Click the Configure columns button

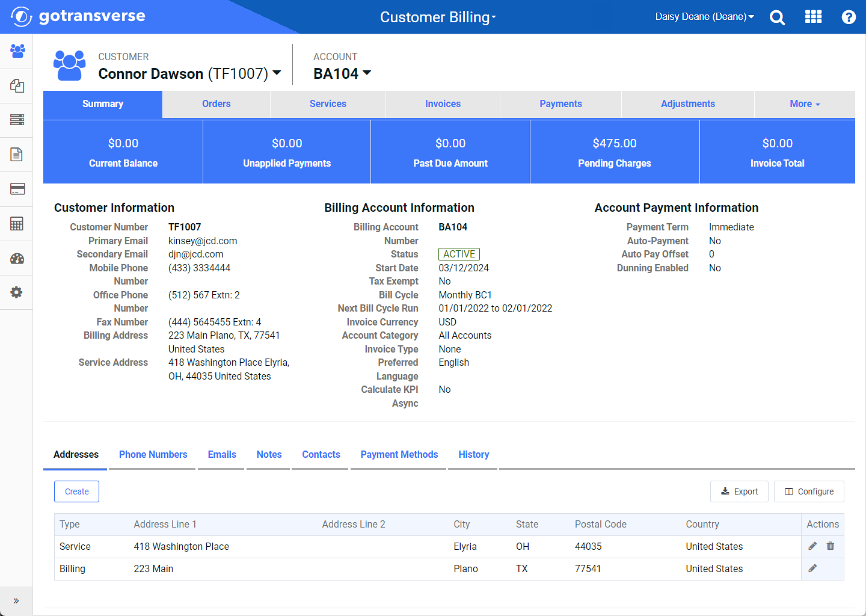tap(809, 491)
